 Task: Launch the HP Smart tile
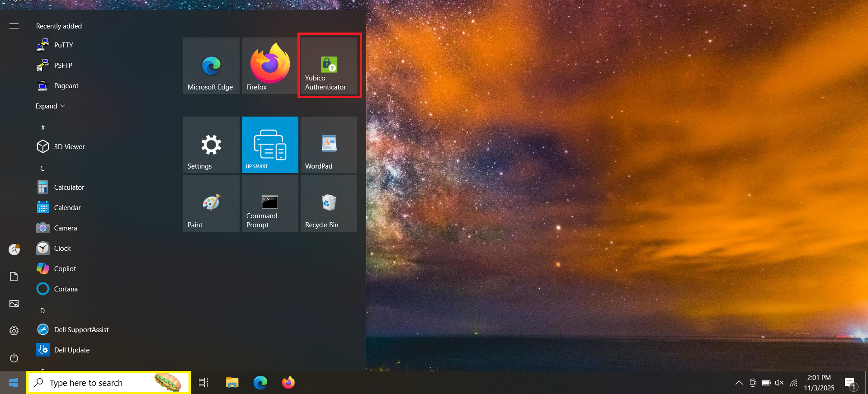tap(270, 145)
